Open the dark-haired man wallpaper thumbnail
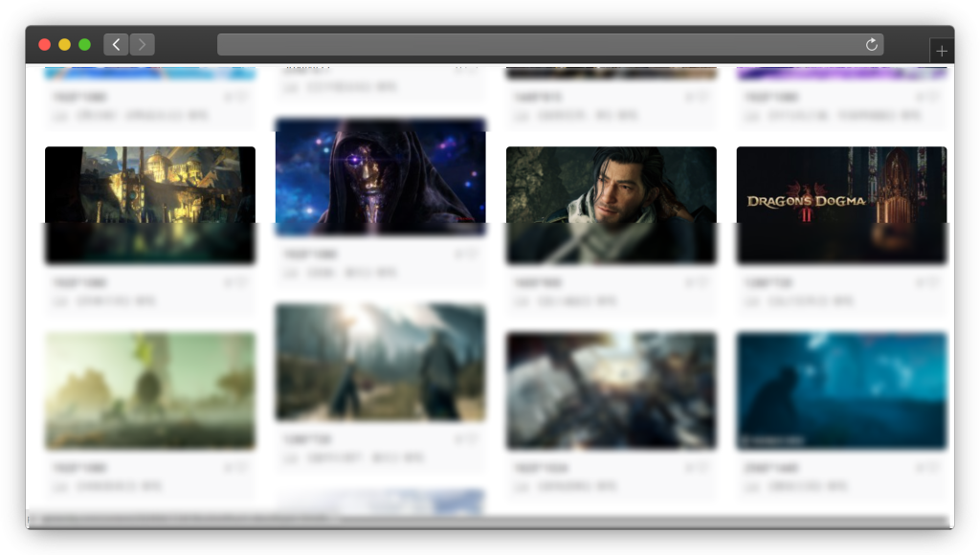Image resolution: width=980 pixels, height=555 pixels. 611,205
